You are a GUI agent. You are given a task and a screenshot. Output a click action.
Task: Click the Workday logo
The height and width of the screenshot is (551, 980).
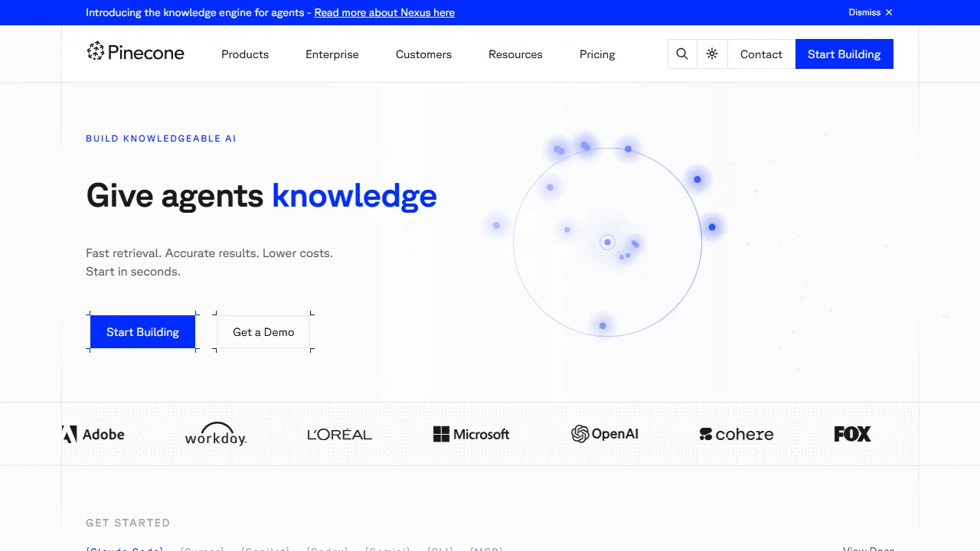pyautogui.click(x=216, y=434)
